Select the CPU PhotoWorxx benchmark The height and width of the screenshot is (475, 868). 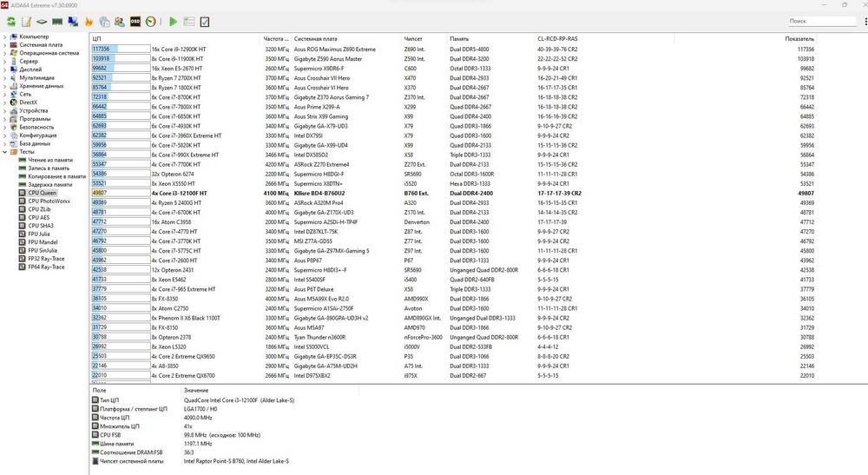coord(49,201)
